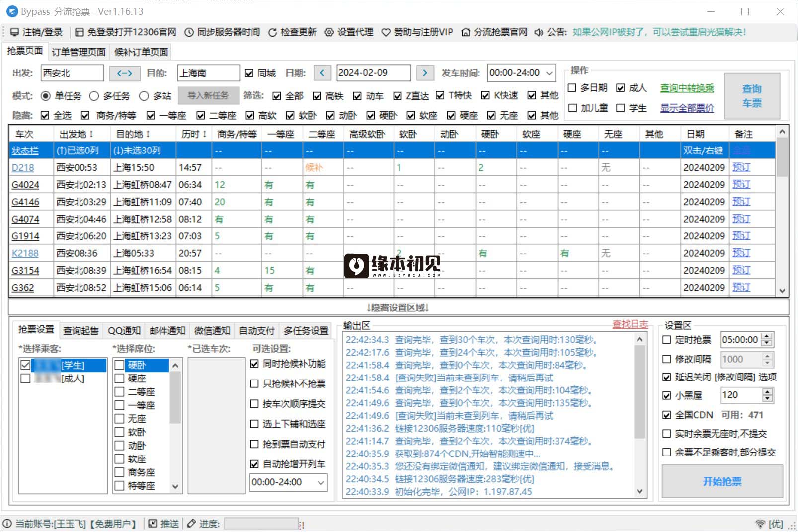798x532 pixels.
Task: Click the 进度 pencil icon in status bar
Action: (x=191, y=524)
